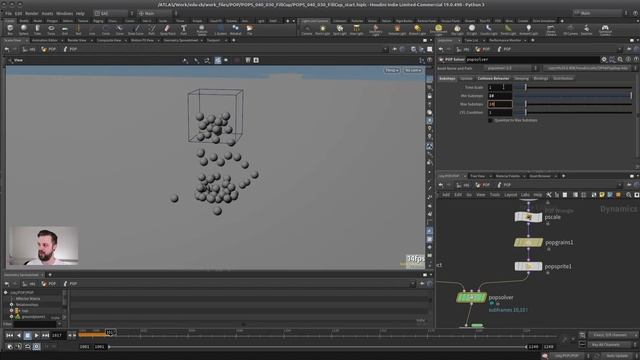This screenshot has height=360, width=640.
Task: Select the Sphere shelf tool
Action: tap(24, 29)
